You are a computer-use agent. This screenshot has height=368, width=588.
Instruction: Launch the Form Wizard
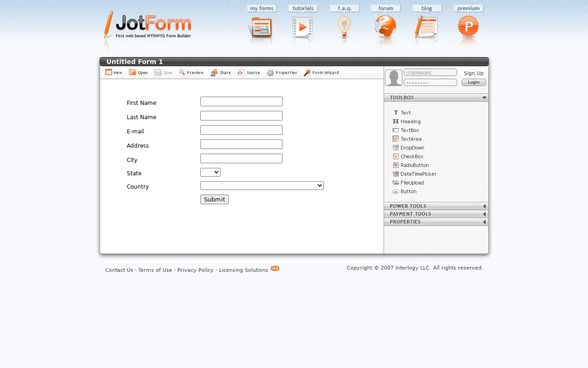point(321,72)
